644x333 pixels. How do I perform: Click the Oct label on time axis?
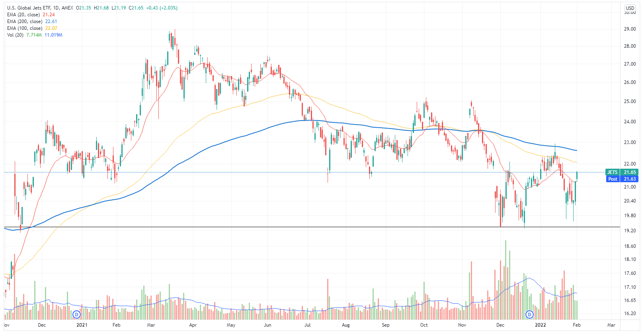click(x=424, y=325)
